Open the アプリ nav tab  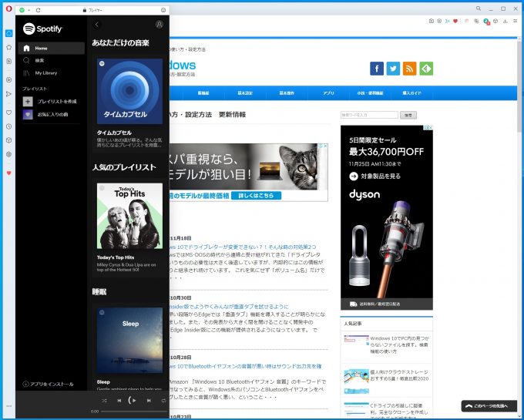click(x=328, y=93)
